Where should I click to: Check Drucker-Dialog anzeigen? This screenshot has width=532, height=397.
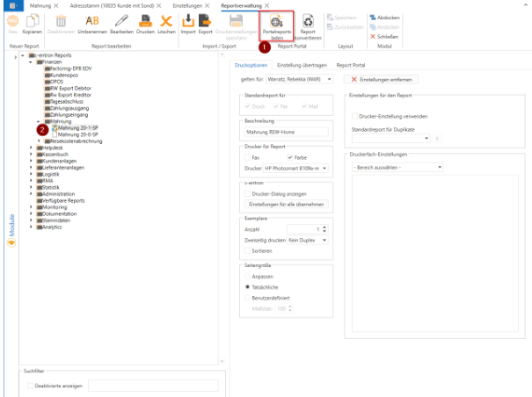pyautogui.click(x=246, y=192)
